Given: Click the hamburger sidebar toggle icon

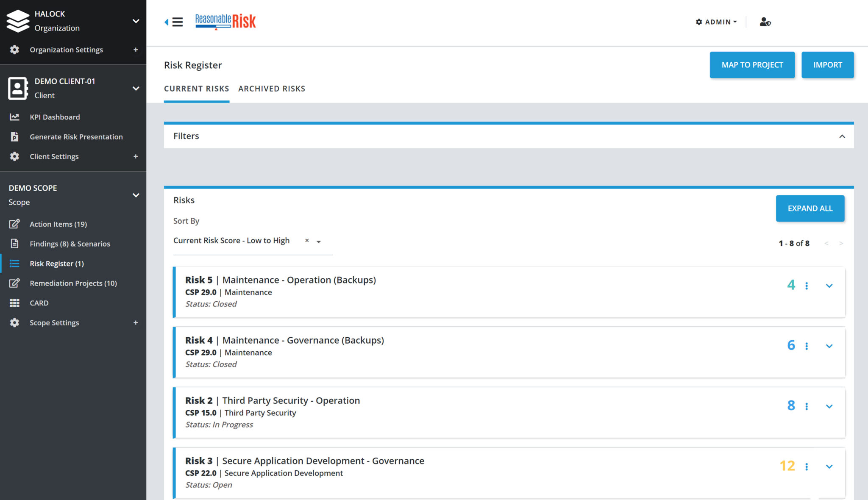Looking at the screenshot, I should coord(177,22).
